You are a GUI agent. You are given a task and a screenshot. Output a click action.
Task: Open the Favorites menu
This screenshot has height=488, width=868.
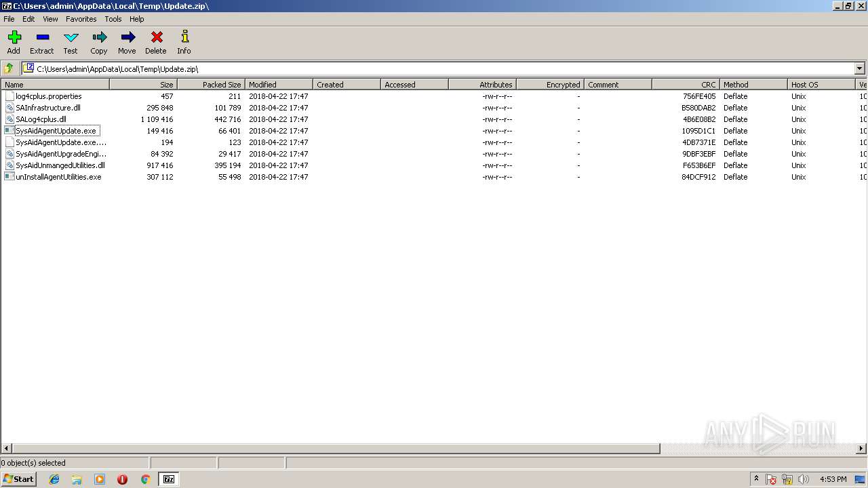click(x=81, y=19)
